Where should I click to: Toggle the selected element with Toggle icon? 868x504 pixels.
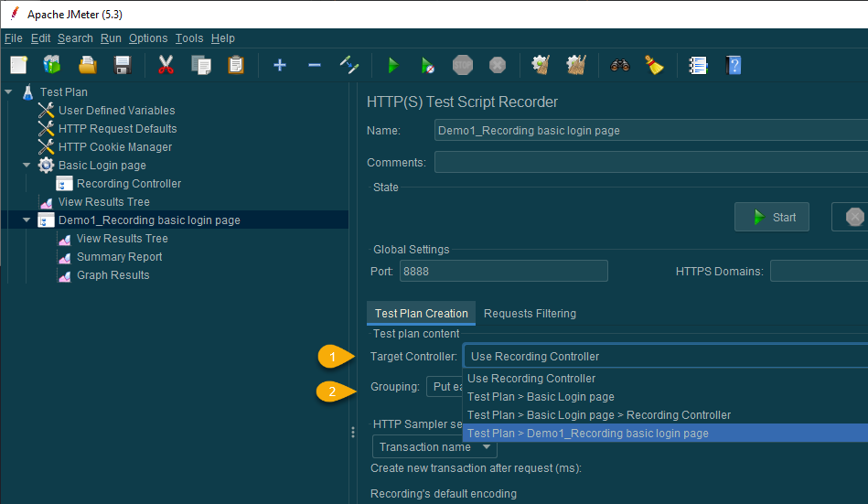point(349,65)
